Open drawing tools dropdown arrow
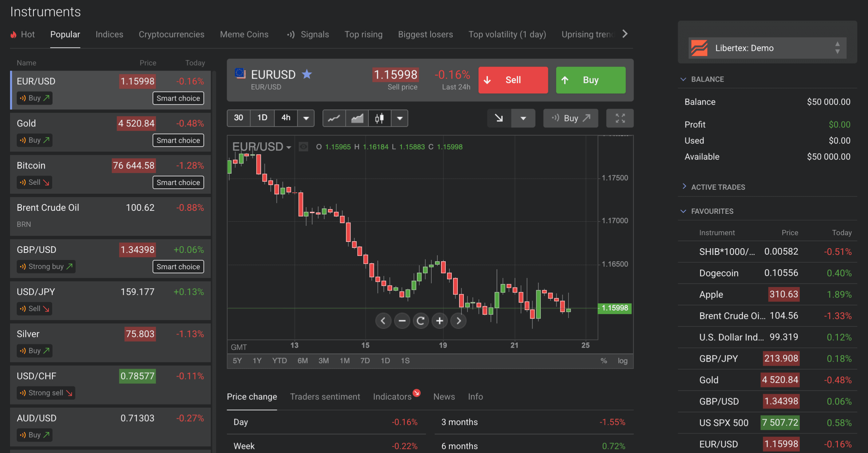Viewport: 868px width, 453px height. pos(523,118)
